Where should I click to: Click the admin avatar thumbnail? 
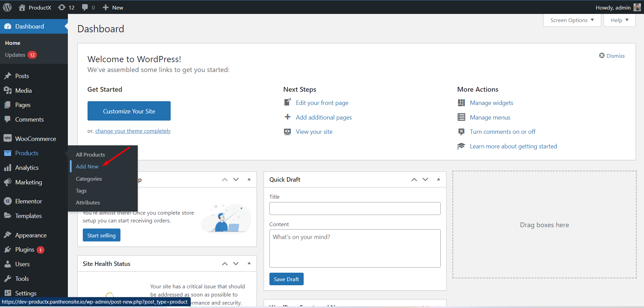637,7
